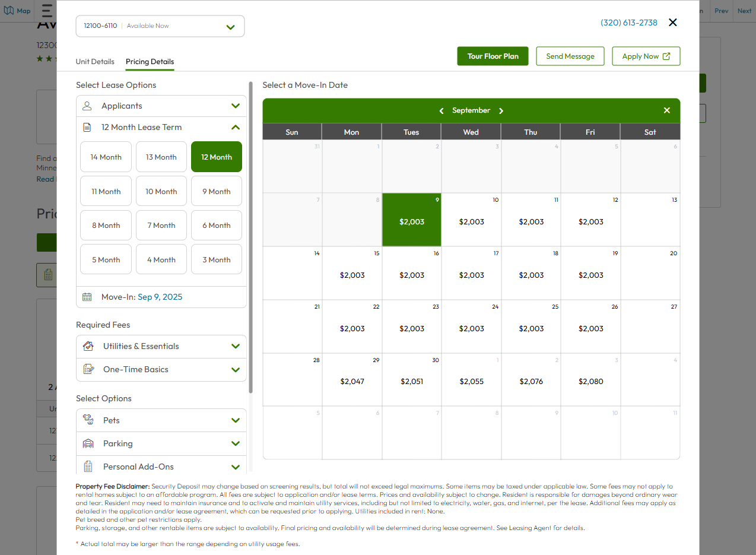Click the Utilities & Essentials house icon
The image size is (756, 555).
coord(88,346)
